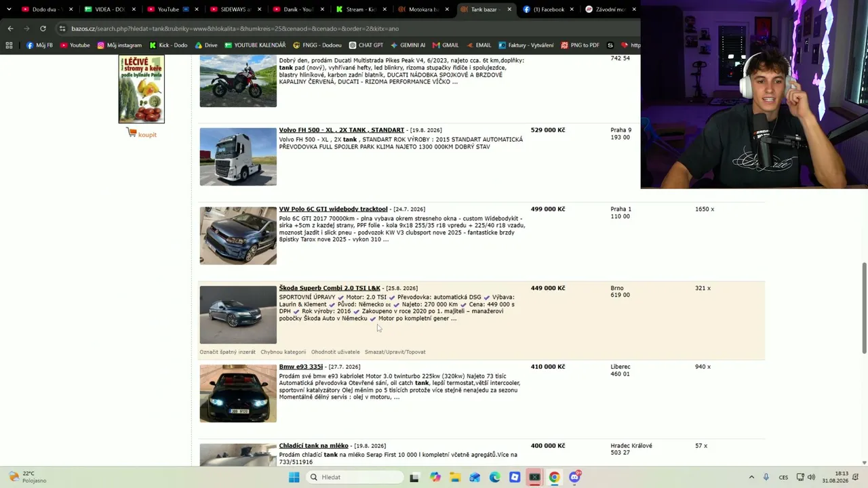Viewport: 868px width, 488px height.
Task: Click Označit špatný inzerát under Škoda listing
Action: (227, 352)
